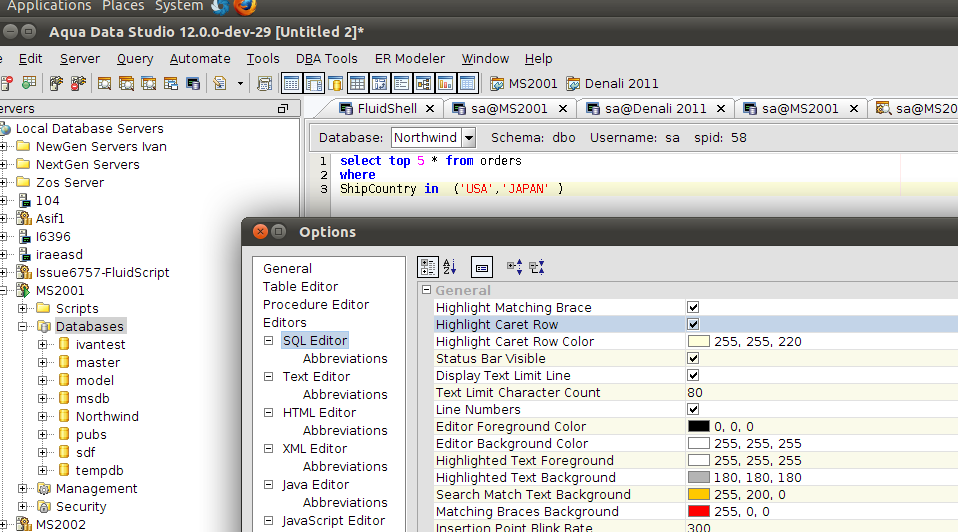Collapse the SQL Editor node in Options
The image size is (958, 532).
268,341
